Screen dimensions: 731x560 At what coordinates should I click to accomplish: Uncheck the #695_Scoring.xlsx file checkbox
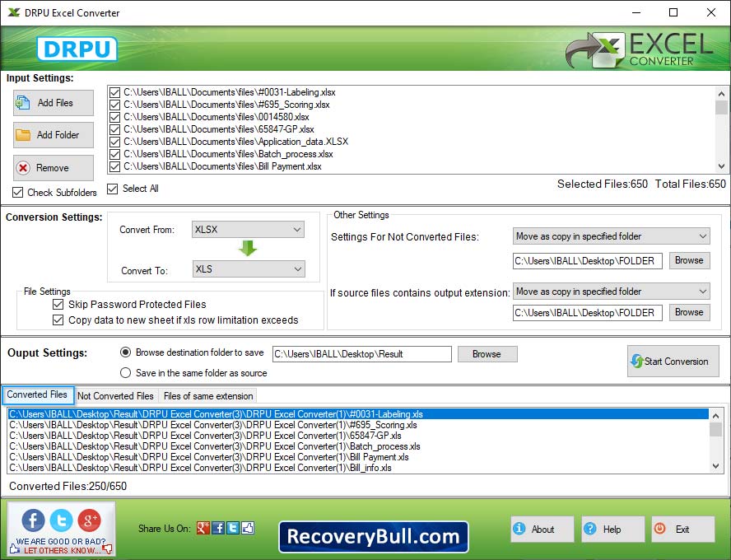click(x=114, y=105)
